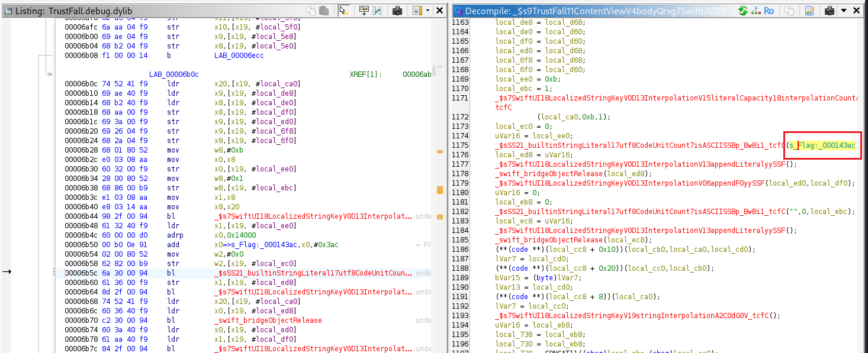Click the _swift_bridgeObjectRelease call in listing
The image size is (868, 353).
(268, 320)
